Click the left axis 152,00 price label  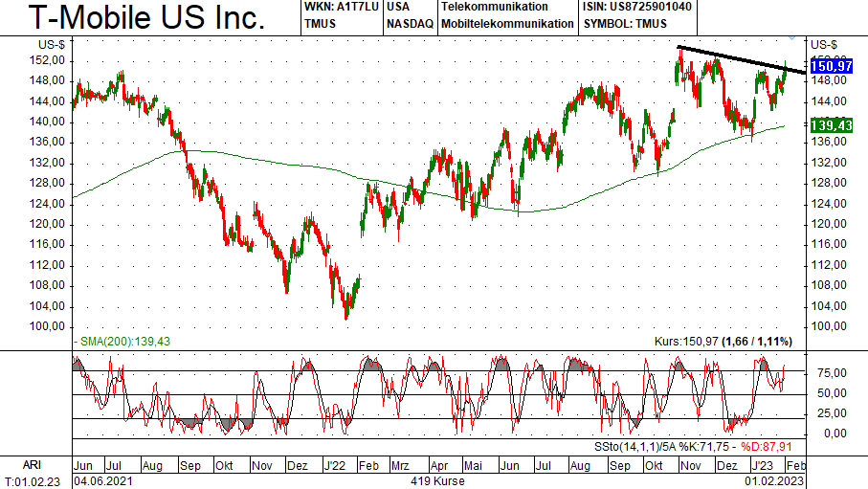tap(47, 60)
